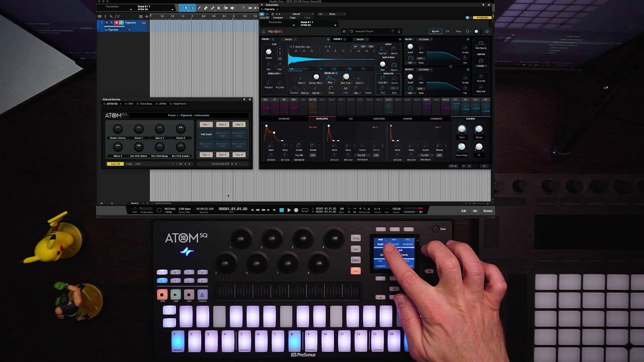This screenshot has height=362, width=644.
Task: Select the Range tool in the toolbar
Action: click(x=192, y=8)
